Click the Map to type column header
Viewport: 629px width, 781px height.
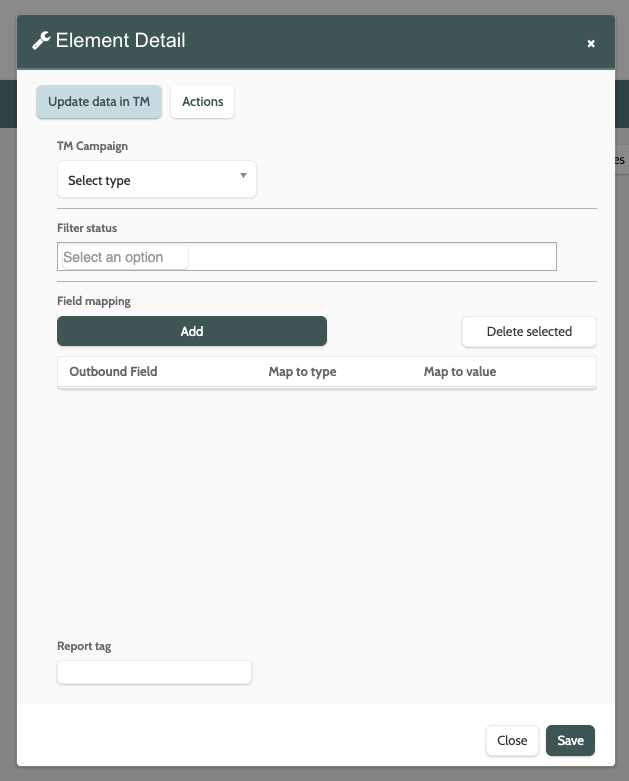coord(302,372)
